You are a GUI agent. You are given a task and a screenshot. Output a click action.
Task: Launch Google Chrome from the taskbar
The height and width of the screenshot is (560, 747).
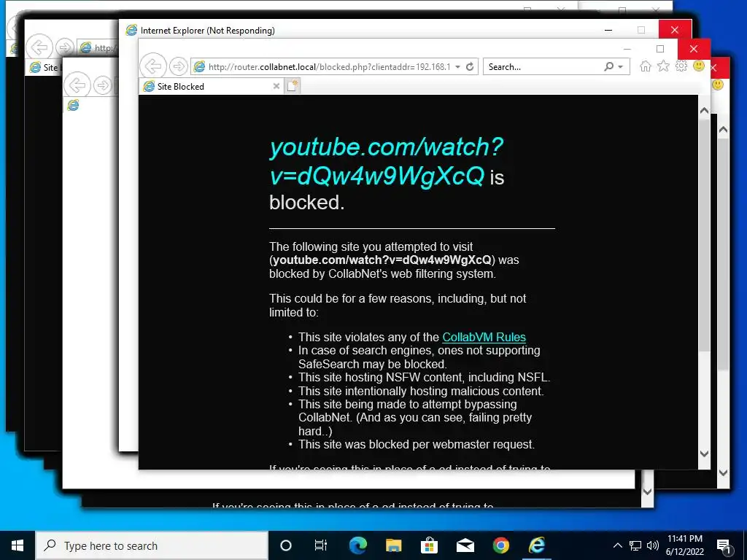coord(500,545)
